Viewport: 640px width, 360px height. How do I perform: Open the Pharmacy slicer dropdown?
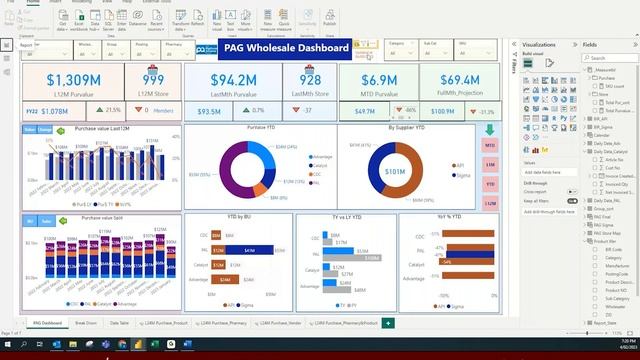click(x=178, y=53)
